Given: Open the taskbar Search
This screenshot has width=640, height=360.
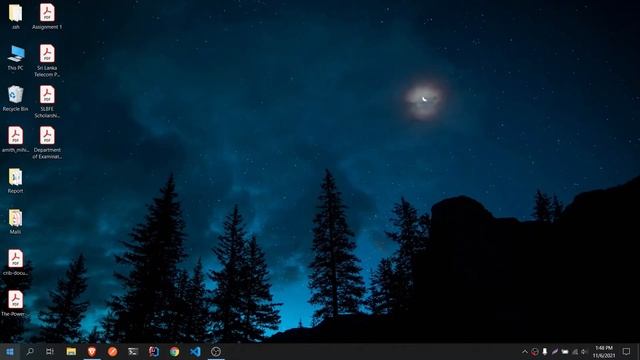Looking at the screenshot, I should point(30,351).
